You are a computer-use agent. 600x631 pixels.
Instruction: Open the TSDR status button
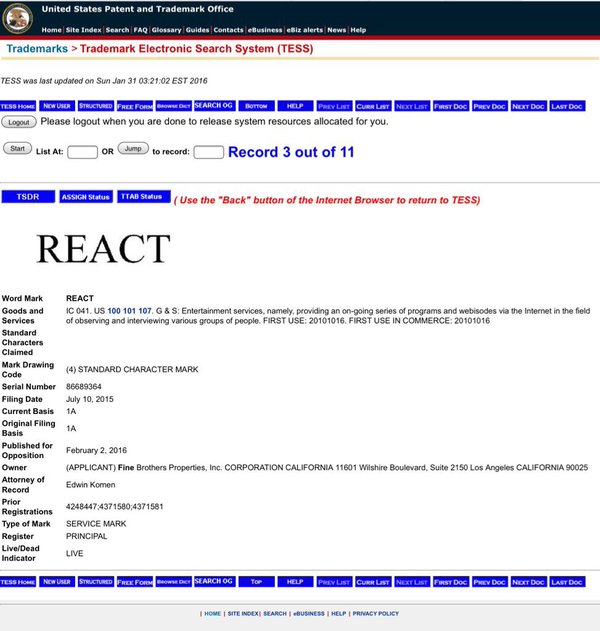point(28,197)
